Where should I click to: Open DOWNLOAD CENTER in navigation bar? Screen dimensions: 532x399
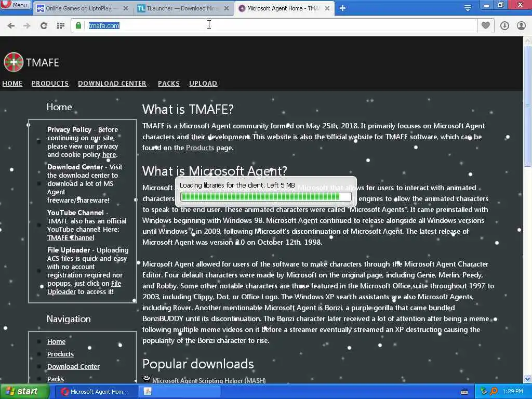point(112,84)
